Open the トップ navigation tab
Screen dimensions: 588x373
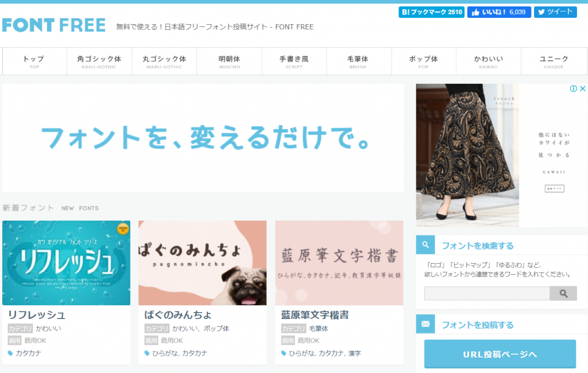(x=34, y=61)
